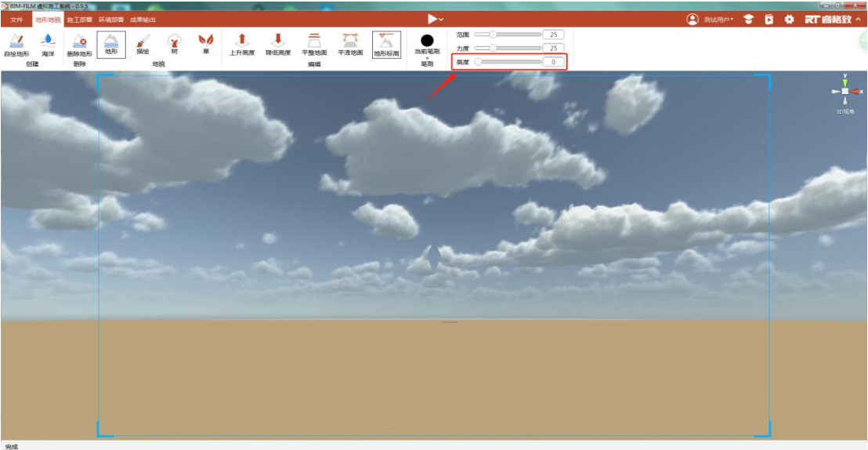Activate the 降低高度 lower height tool
The width and height of the screenshot is (868, 450).
(278, 45)
